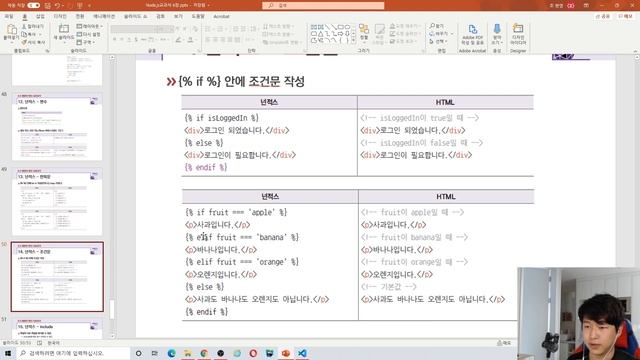Switch to the Design (디자인) tab
The image size is (640, 360).
click(x=60, y=16)
